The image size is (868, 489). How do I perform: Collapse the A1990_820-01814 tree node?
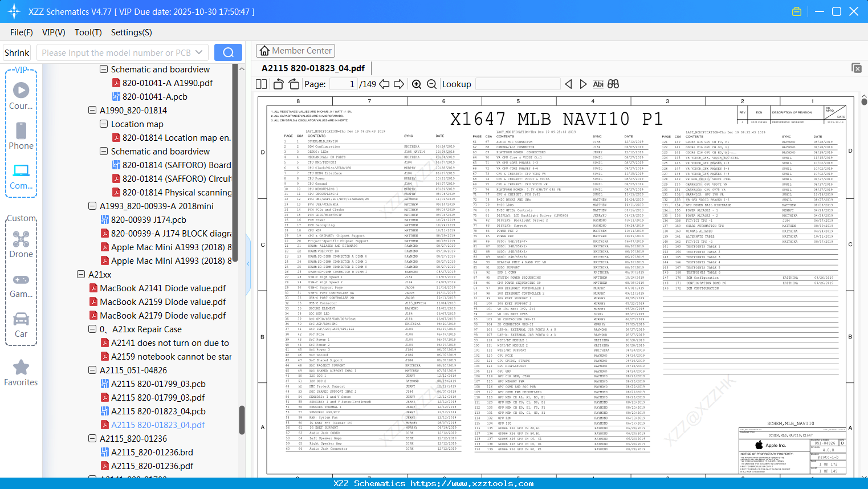tap(92, 110)
